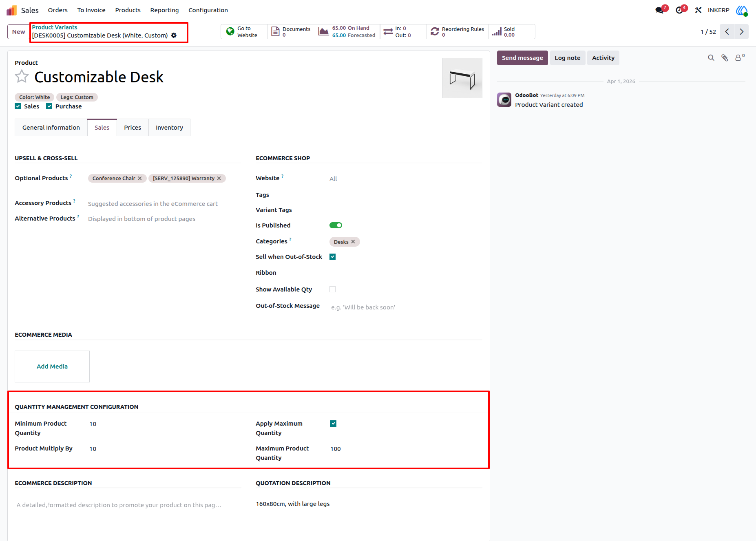The width and height of the screenshot is (756, 541).
Task: Click the debug tools wrench icon
Action: (698, 10)
